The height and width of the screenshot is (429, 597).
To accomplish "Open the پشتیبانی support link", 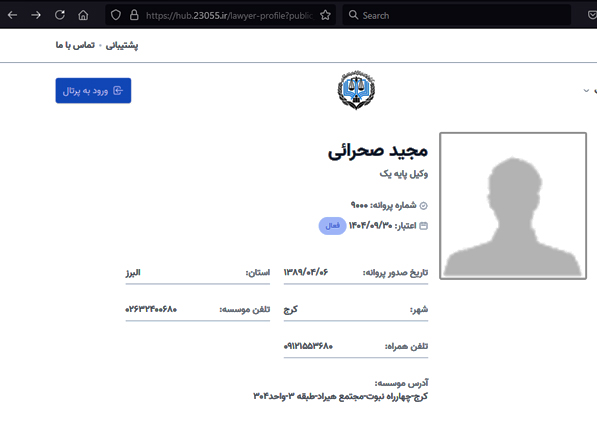I will coord(122,45).
